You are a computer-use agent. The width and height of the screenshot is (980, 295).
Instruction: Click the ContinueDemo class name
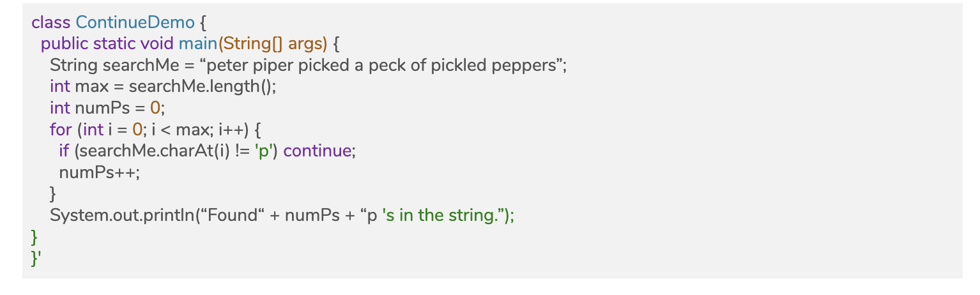(135, 22)
